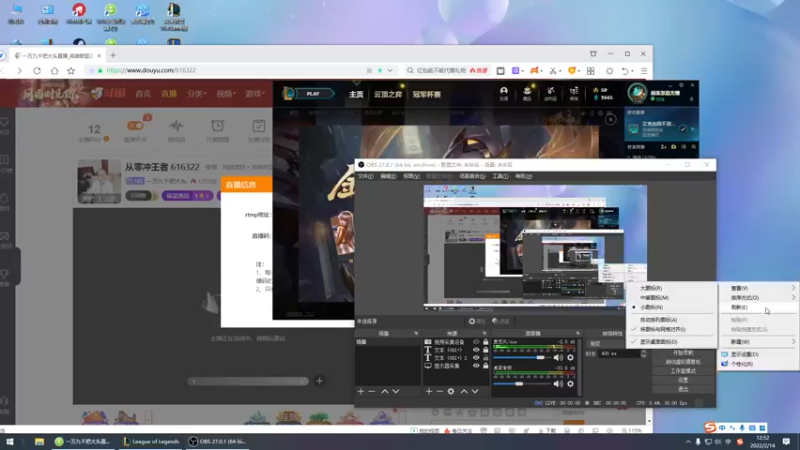
Task: Open Douyu 分类 category dropdown
Action: pos(196,94)
